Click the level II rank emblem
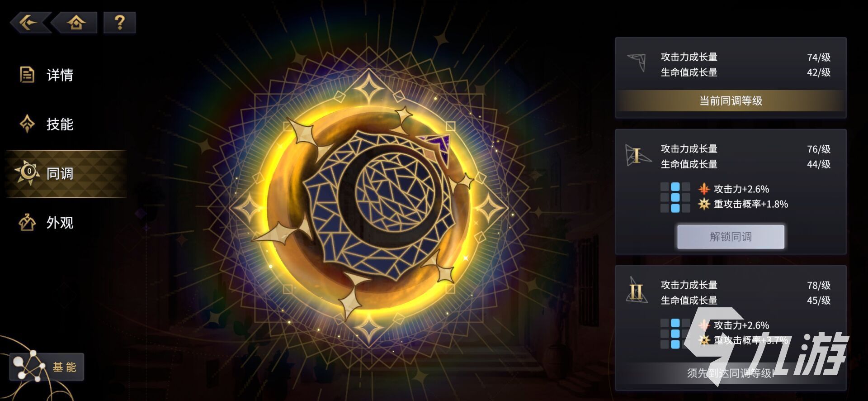This screenshot has height=401, width=868. [637, 291]
